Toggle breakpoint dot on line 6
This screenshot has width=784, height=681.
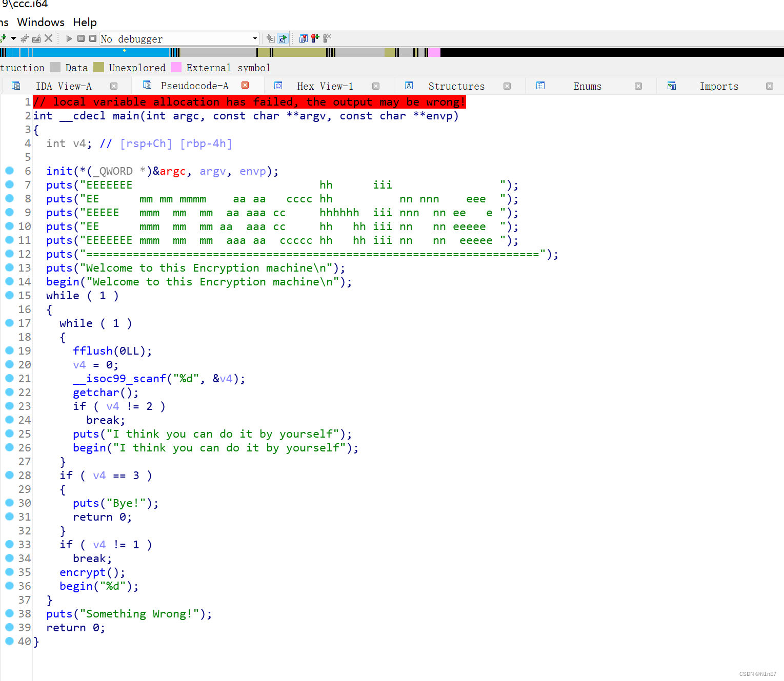click(9, 170)
